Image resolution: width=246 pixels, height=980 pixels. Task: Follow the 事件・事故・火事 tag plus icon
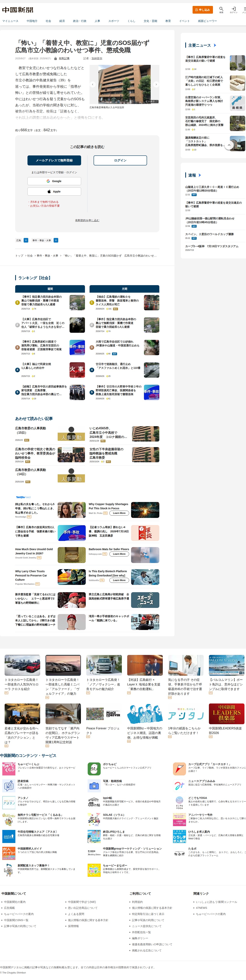56,240
